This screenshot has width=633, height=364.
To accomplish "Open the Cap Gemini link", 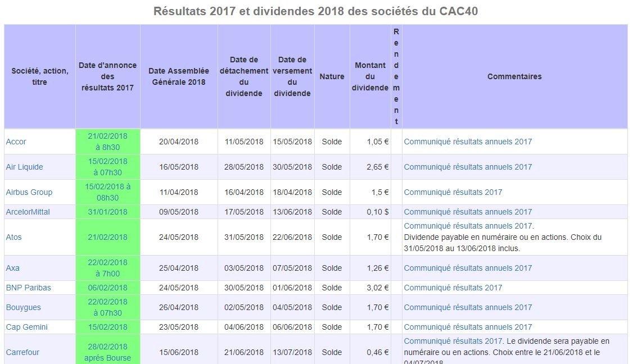I will coord(26,327).
